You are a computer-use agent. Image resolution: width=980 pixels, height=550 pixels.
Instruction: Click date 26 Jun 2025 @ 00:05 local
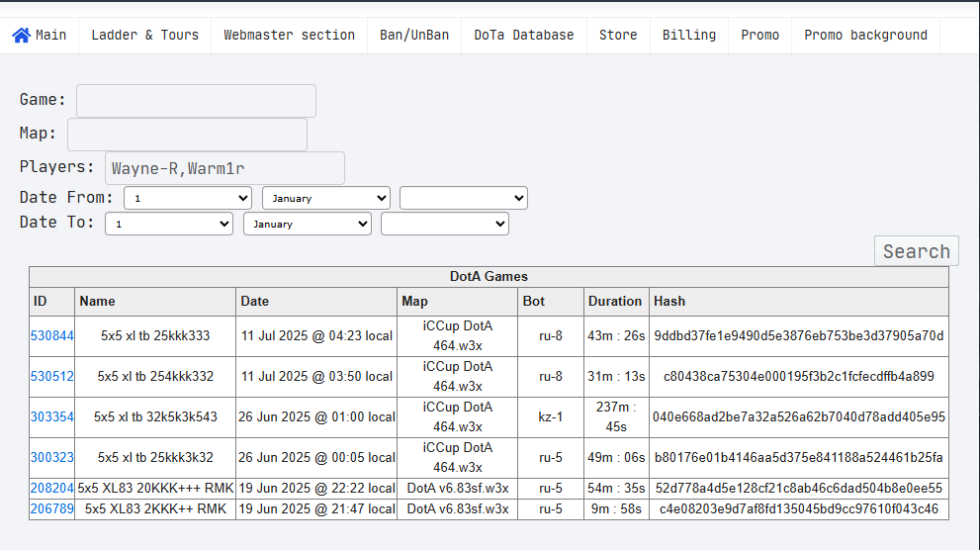[x=316, y=457]
